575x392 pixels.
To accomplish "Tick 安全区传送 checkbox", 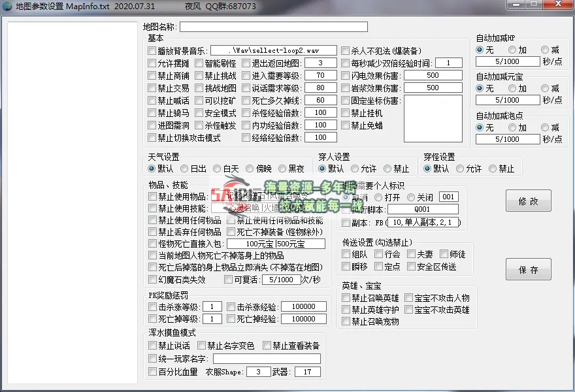I will pos(411,266).
